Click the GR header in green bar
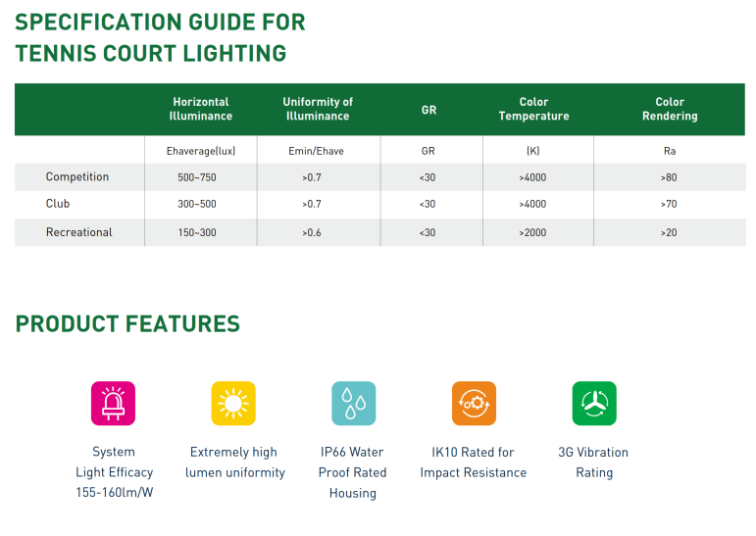This screenshot has width=756, height=536. click(x=428, y=110)
